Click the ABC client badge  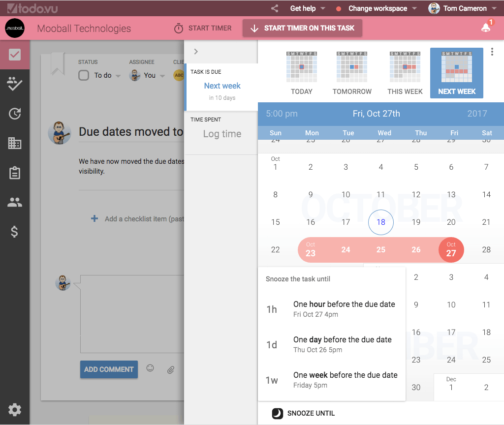[179, 75]
